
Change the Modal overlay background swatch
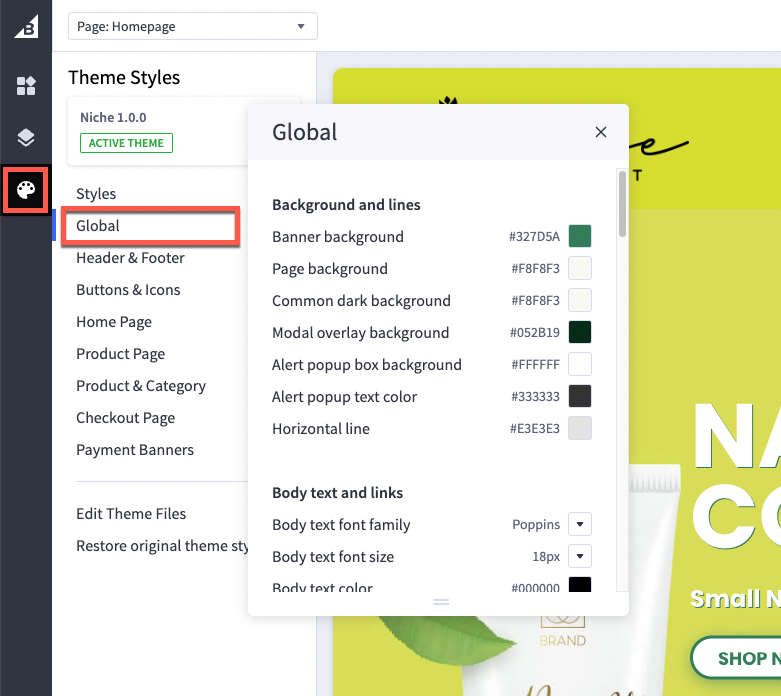click(580, 333)
